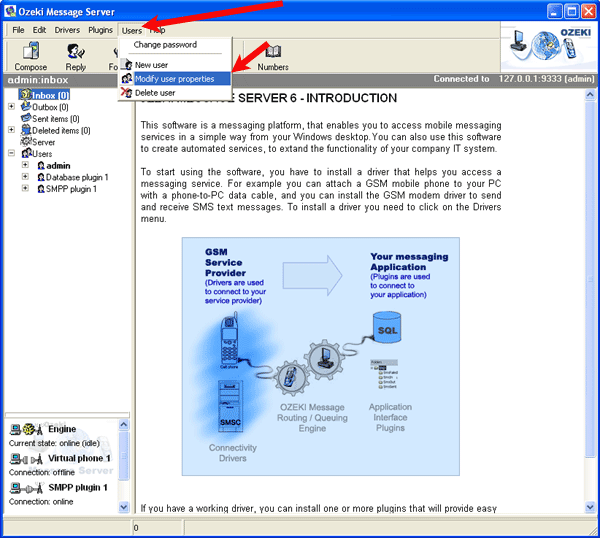Image resolution: width=600 pixels, height=538 pixels.
Task: Click the Compose toolbar icon
Action: point(31,51)
